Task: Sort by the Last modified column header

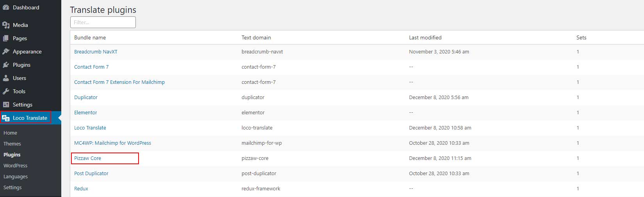Action: [425, 38]
